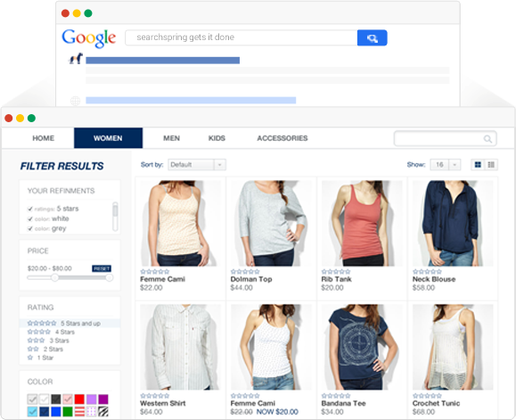Toggle the checked light blue color swatch
The height and width of the screenshot is (420, 516).
click(x=32, y=411)
